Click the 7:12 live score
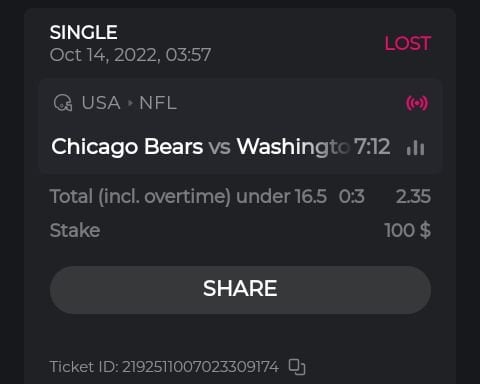Viewport: 480px width, 384px height. point(372,147)
